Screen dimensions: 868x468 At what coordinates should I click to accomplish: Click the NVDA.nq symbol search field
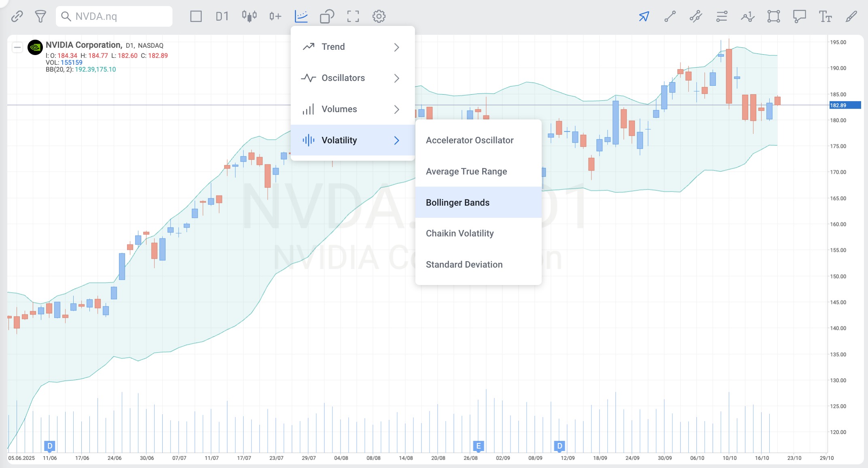point(114,16)
